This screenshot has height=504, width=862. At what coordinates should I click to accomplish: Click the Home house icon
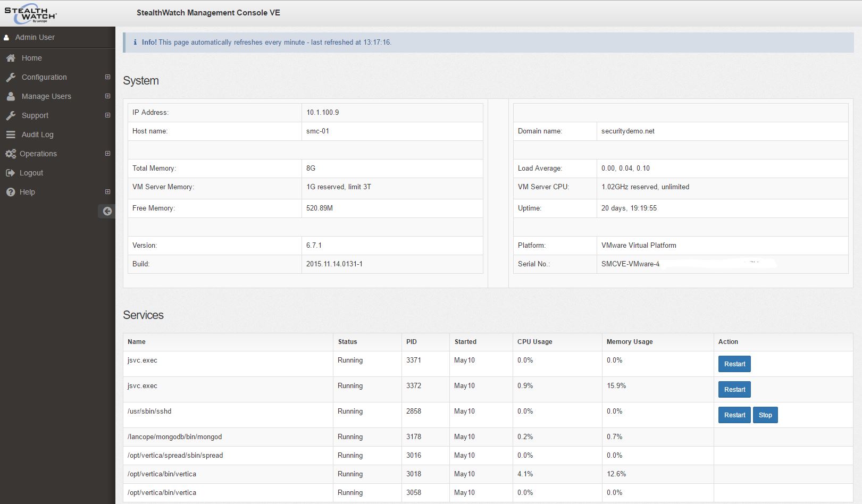(x=11, y=58)
